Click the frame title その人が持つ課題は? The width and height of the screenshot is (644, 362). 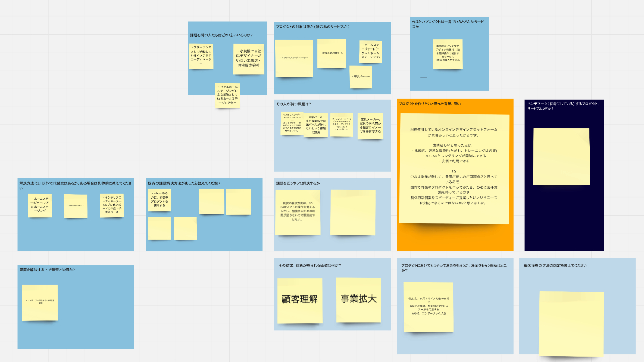coord(294,104)
